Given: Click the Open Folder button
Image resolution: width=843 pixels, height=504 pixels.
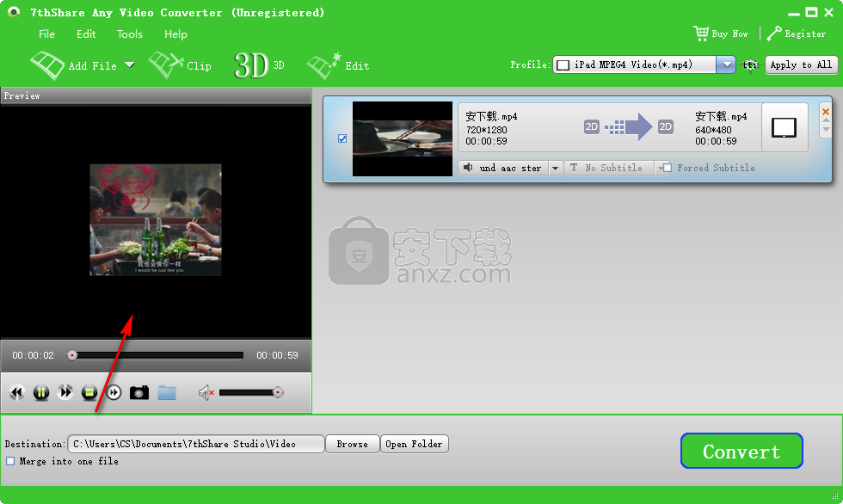Looking at the screenshot, I should point(414,444).
